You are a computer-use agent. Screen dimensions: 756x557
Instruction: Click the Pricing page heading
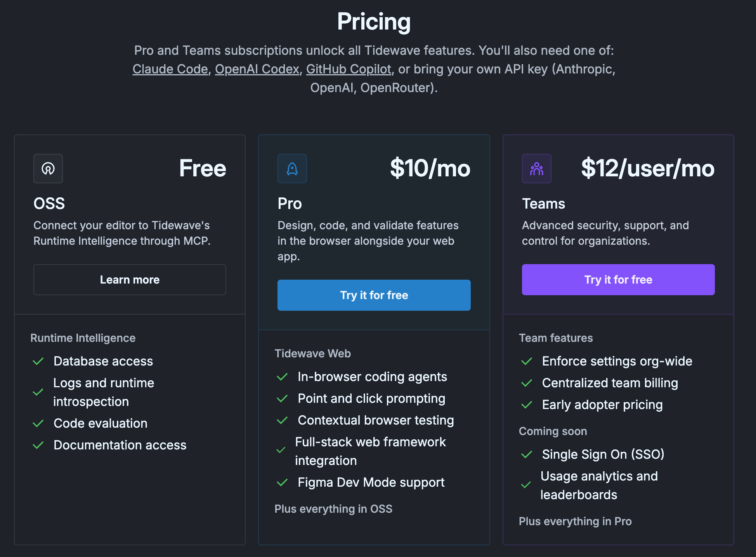coord(374,21)
